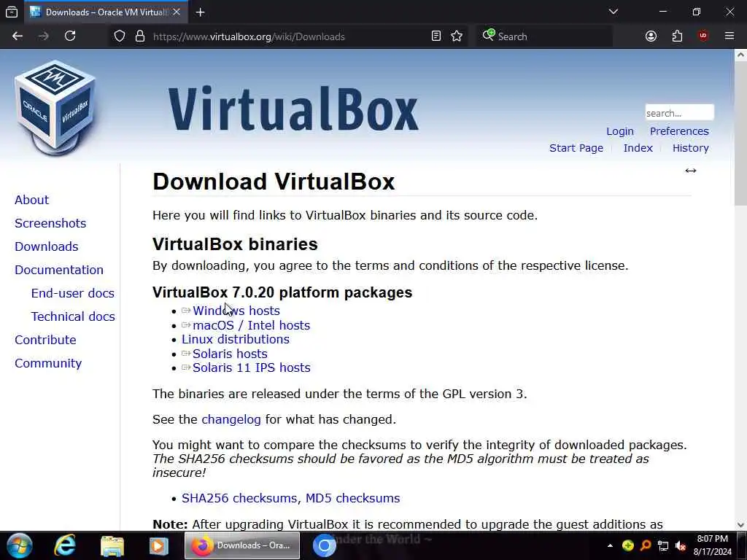Open Windows Media Player taskbar icon
Image resolution: width=747 pixels, height=560 pixels.
[158, 545]
